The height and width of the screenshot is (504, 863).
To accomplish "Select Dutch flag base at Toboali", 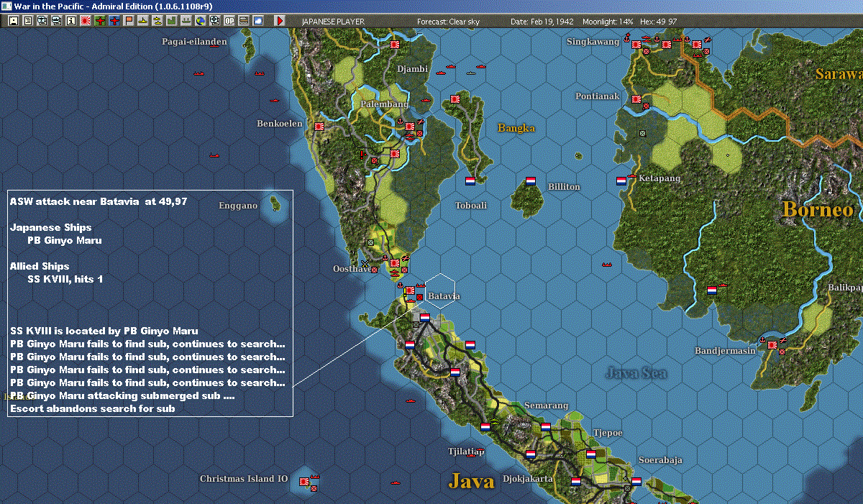I will coord(470,180).
